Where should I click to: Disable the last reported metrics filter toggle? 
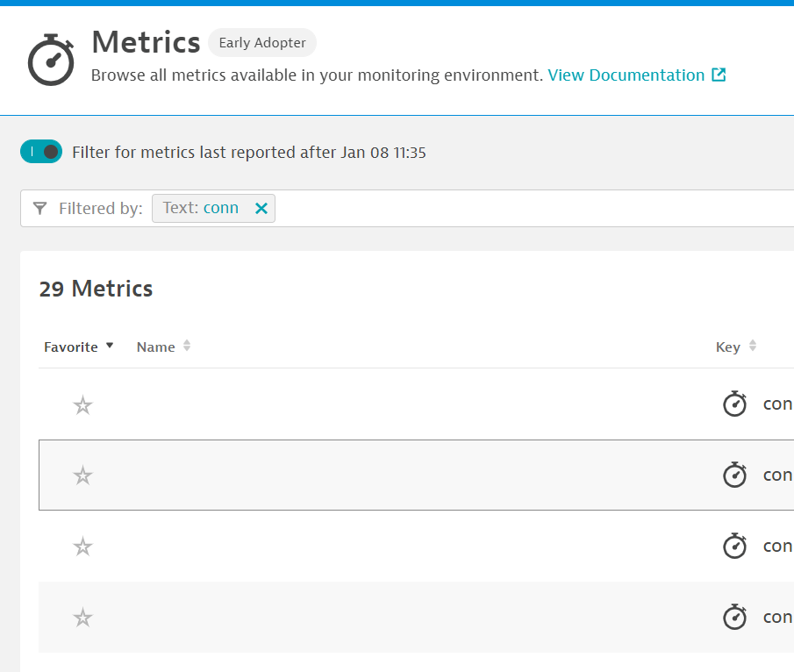[41, 152]
